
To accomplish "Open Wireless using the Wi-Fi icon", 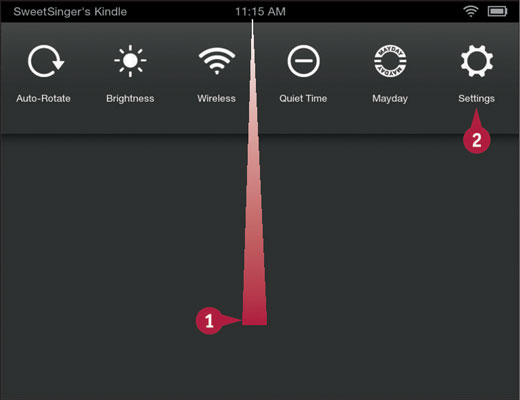I will (217, 61).
